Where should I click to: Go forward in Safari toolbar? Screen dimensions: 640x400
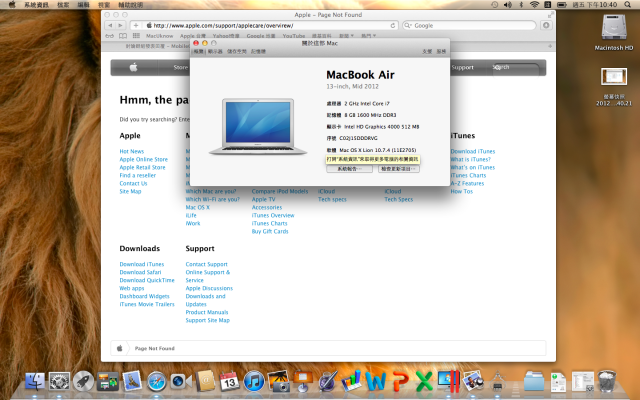(x=120, y=25)
